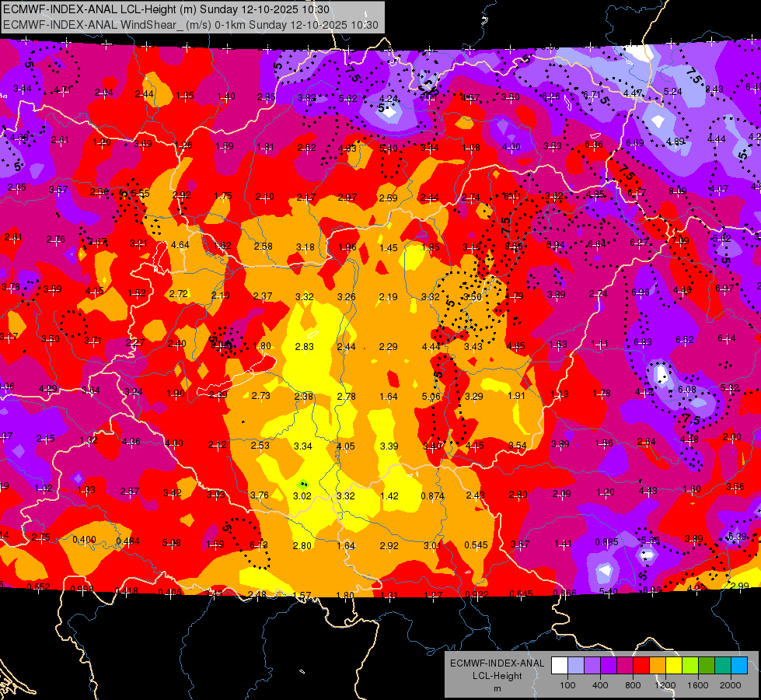Click the 2000 legend tick label

pyautogui.click(x=731, y=685)
